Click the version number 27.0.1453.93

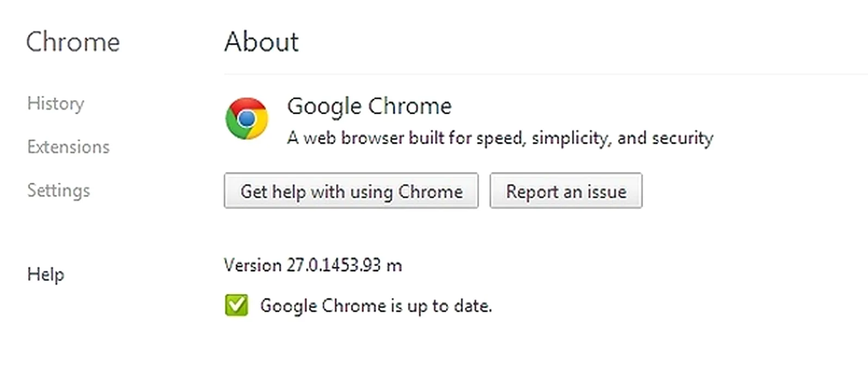[x=333, y=265]
